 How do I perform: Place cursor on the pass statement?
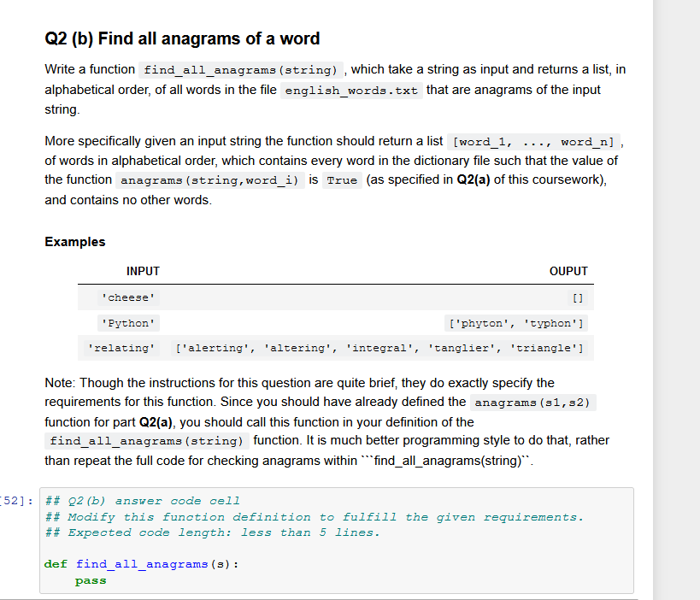(91, 581)
